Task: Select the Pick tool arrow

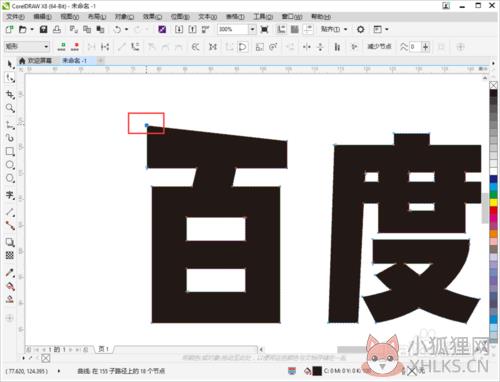Action: [x=10, y=64]
